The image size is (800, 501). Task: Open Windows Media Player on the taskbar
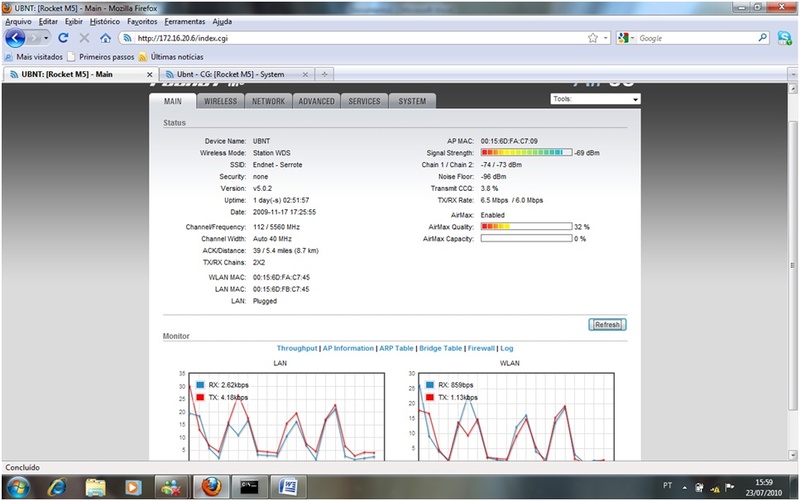tap(133, 487)
